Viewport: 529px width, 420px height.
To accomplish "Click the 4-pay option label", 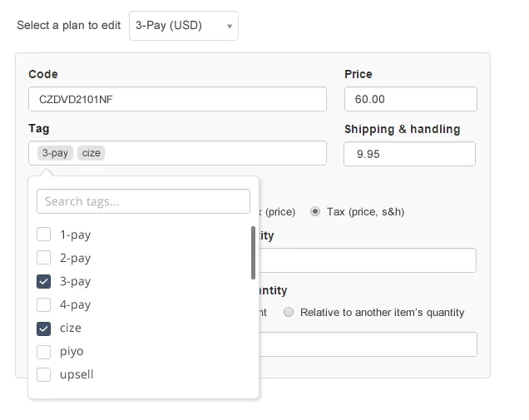I will coord(76,304).
